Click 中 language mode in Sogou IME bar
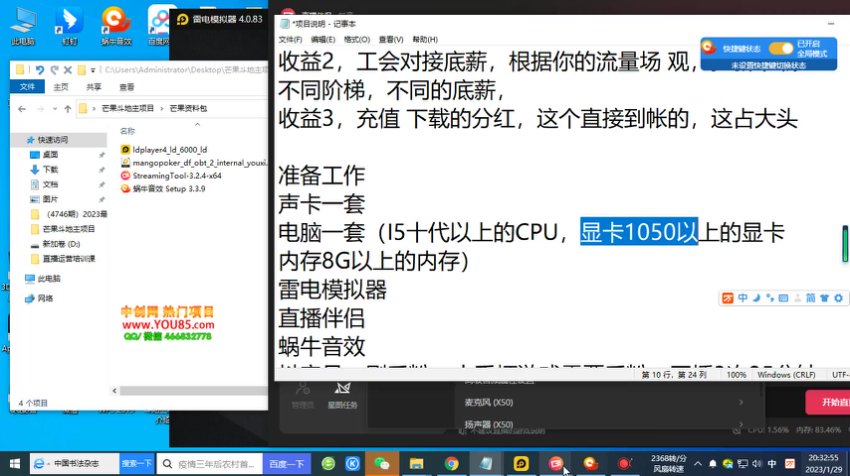The height and width of the screenshot is (476, 850). [x=743, y=298]
